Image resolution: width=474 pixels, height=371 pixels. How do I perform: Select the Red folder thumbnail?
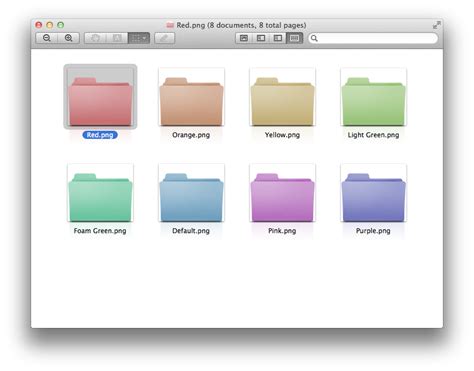100,97
